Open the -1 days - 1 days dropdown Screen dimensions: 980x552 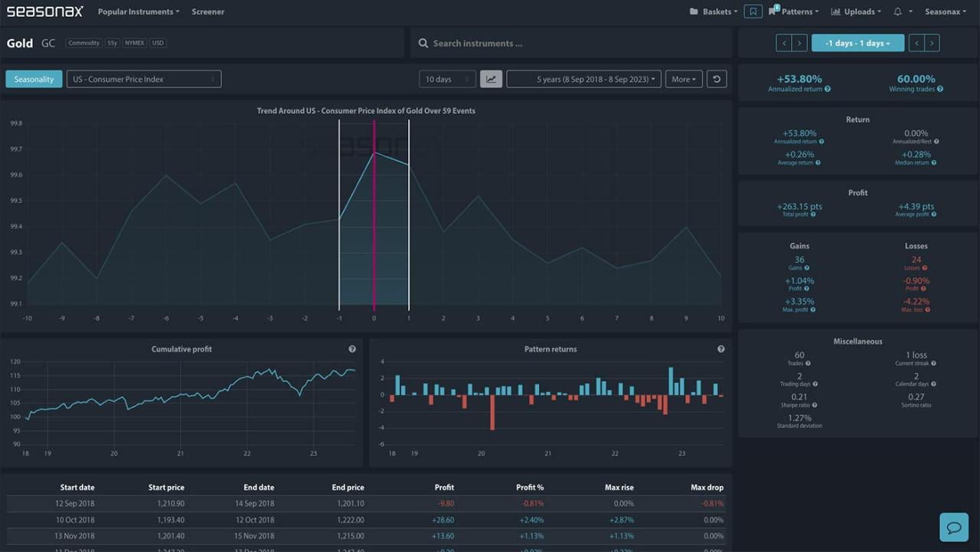(x=857, y=44)
